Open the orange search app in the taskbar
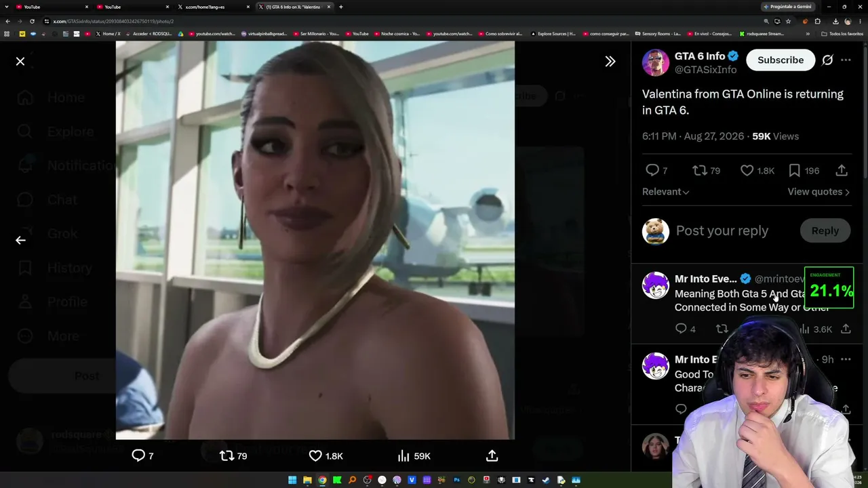This screenshot has width=868, height=488. click(x=352, y=480)
